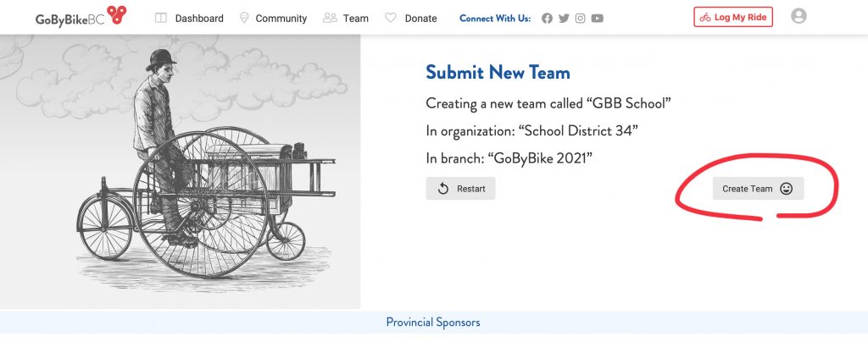This screenshot has width=868, height=342.
Task: Click the GoByBikeBC logo
Action: tap(81, 16)
